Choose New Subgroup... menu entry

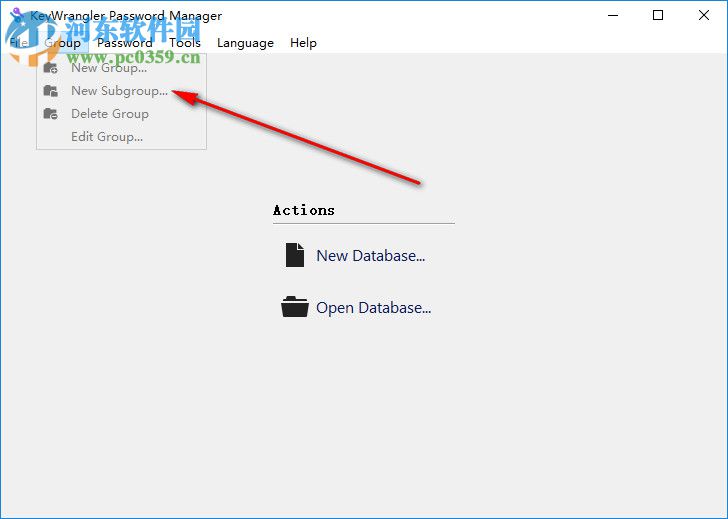point(122,91)
